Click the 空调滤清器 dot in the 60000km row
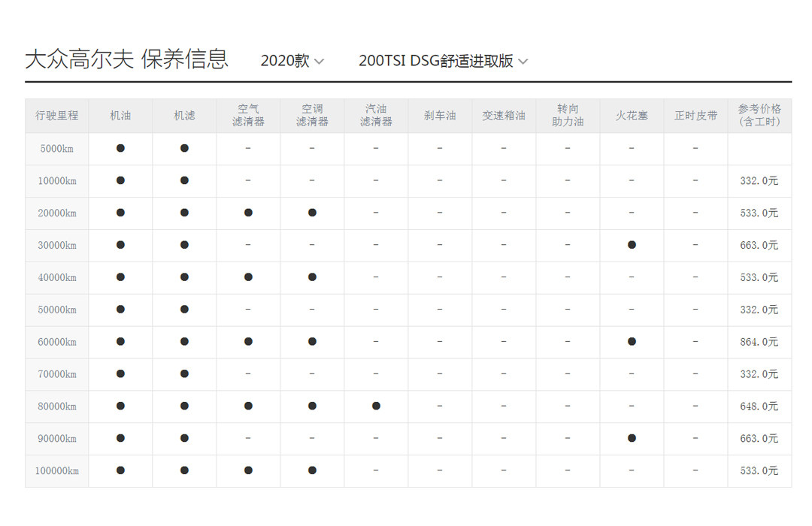Image resolution: width=812 pixels, height=526 pixels. click(x=312, y=342)
